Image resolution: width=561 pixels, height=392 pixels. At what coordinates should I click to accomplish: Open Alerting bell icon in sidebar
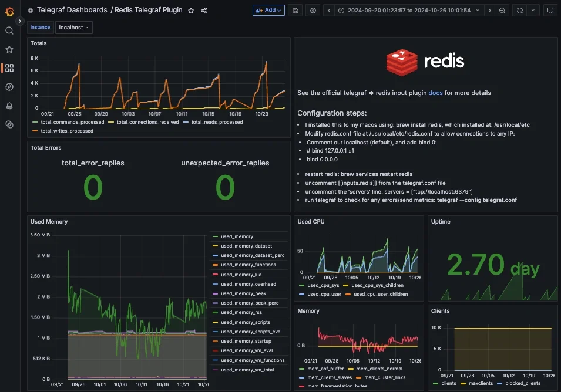click(x=9, y=106)
